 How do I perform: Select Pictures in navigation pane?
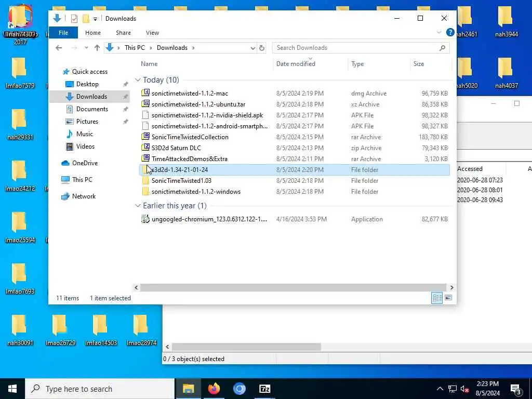pyautogui.click(x=87, y=122)
